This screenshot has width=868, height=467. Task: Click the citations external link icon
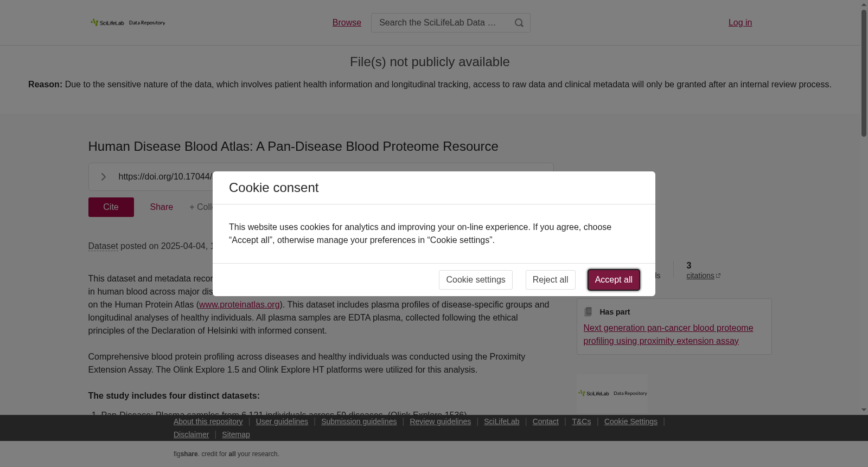[x=718, y=276]
